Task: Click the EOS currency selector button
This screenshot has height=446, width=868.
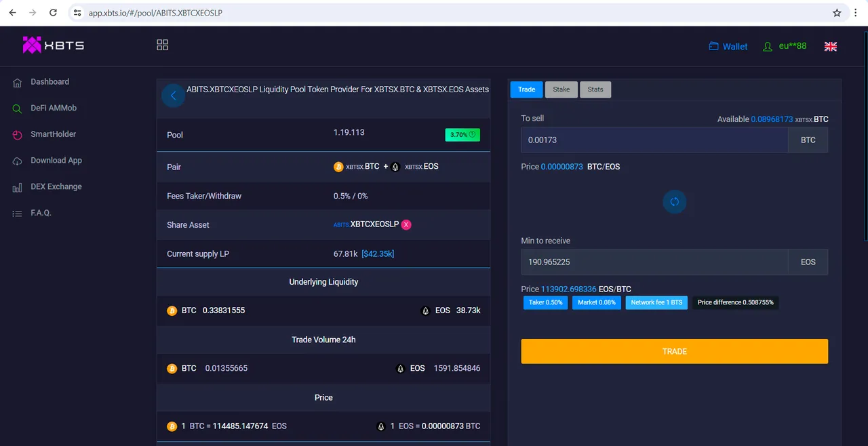Action: pyautogui.click(x=808, y=262)
